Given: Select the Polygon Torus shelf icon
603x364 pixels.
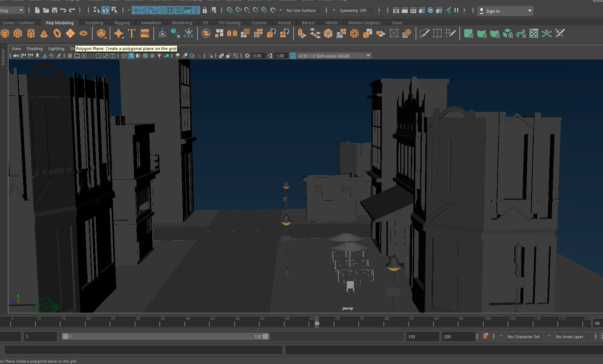Looking at the screenshot, I should point(57,34).
